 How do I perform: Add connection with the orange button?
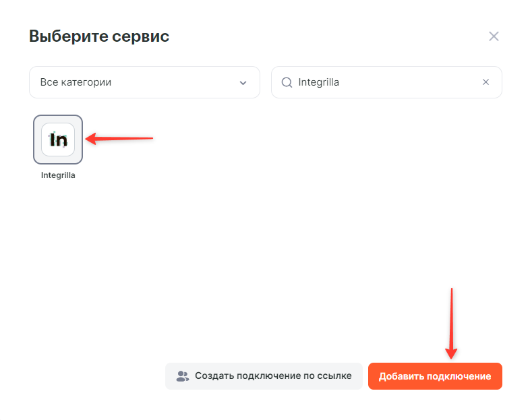(x=435, y=376)
